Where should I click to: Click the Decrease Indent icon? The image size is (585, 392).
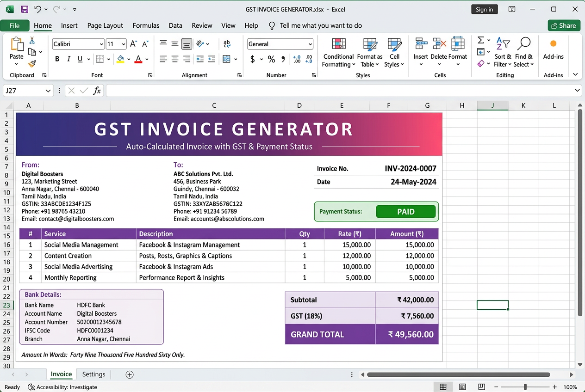(200, 59)
